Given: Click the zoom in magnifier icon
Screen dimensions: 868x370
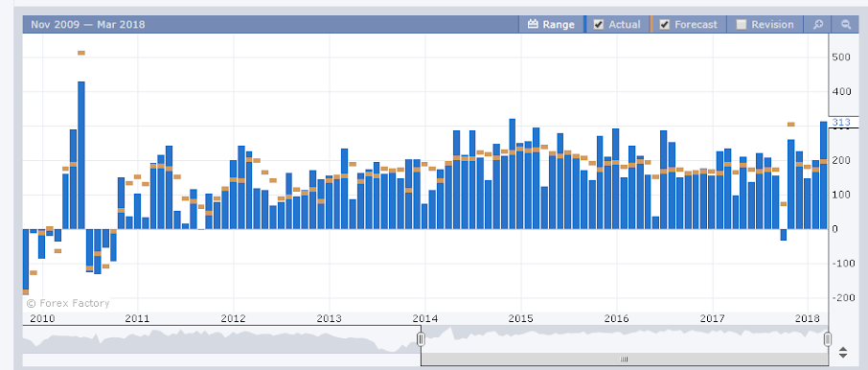Looking at the screenshot, I should click(x=817, y=24).
